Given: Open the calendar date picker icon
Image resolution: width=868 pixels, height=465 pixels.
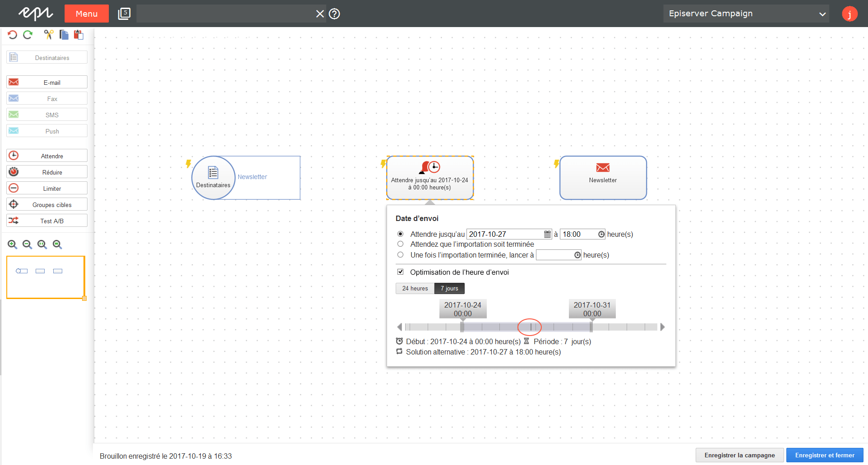Looking at the screenshot, I should 547,234.
